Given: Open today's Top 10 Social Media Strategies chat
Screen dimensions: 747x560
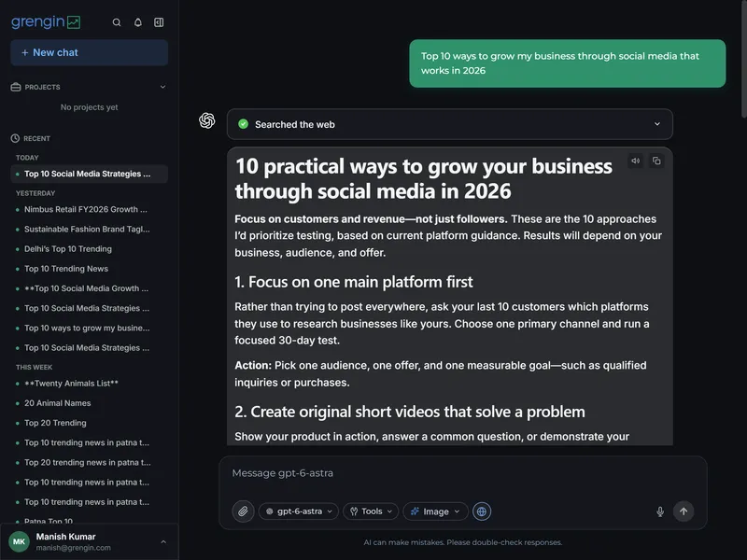Looking at the screenshot, I should pos(89,174).
